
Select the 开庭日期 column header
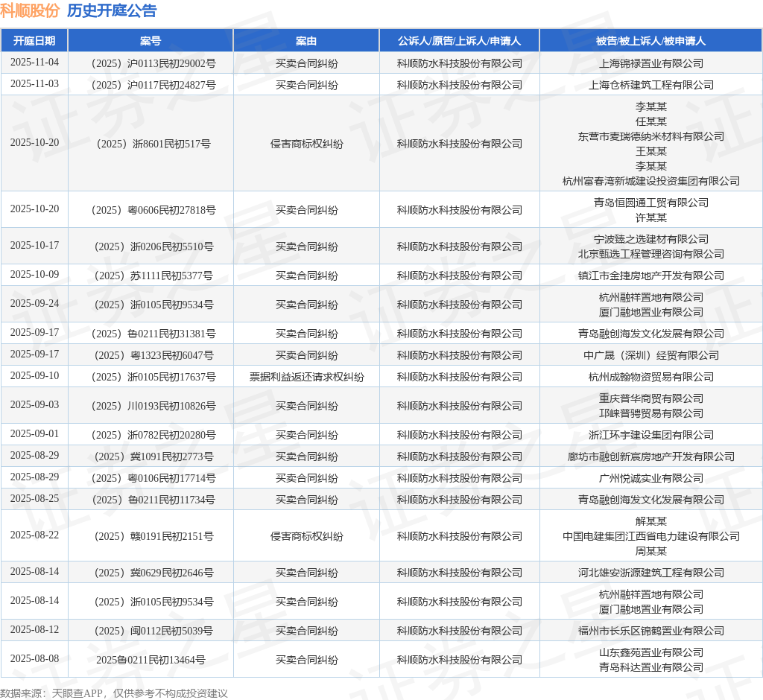pos(34,41)
